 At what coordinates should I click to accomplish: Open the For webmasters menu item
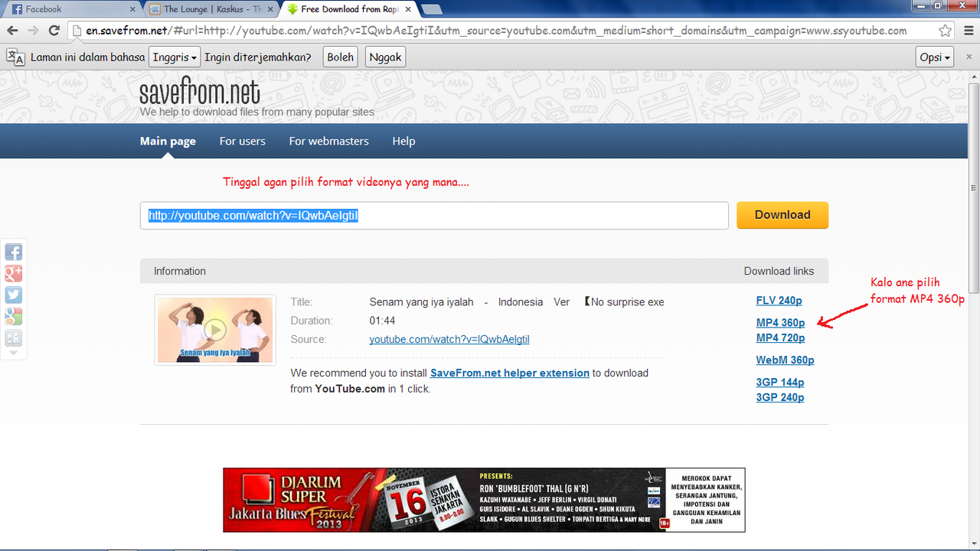328,141
